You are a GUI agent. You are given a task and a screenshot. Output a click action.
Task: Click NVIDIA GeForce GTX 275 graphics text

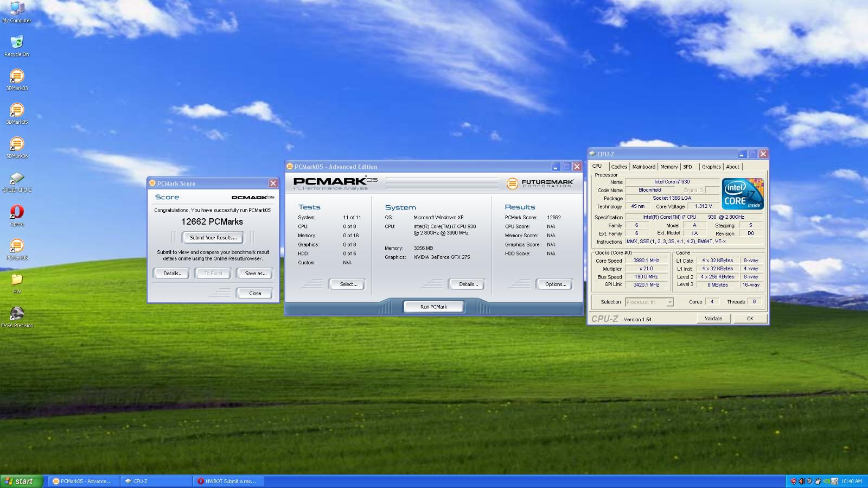pyautogui.click(x=442, y=257)
